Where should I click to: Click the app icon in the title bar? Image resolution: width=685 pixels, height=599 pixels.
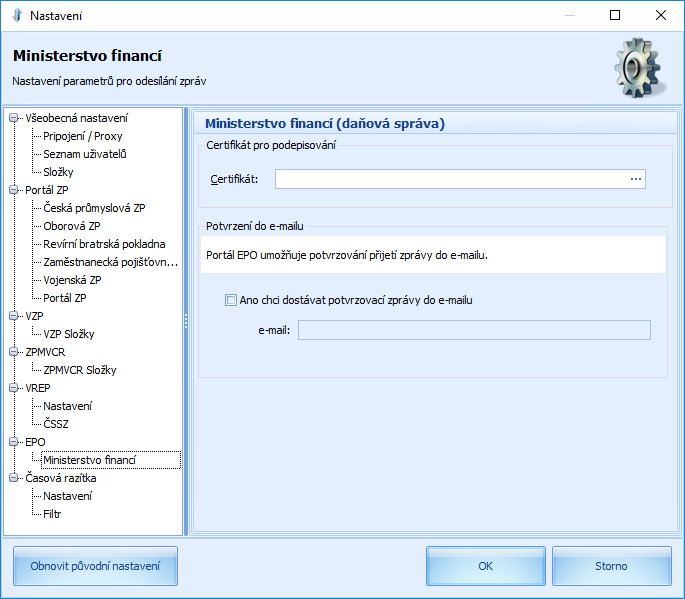(x=17, y=15)
